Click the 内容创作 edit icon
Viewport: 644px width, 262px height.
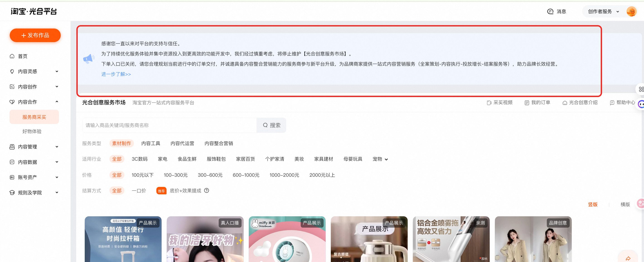[12, 87]
